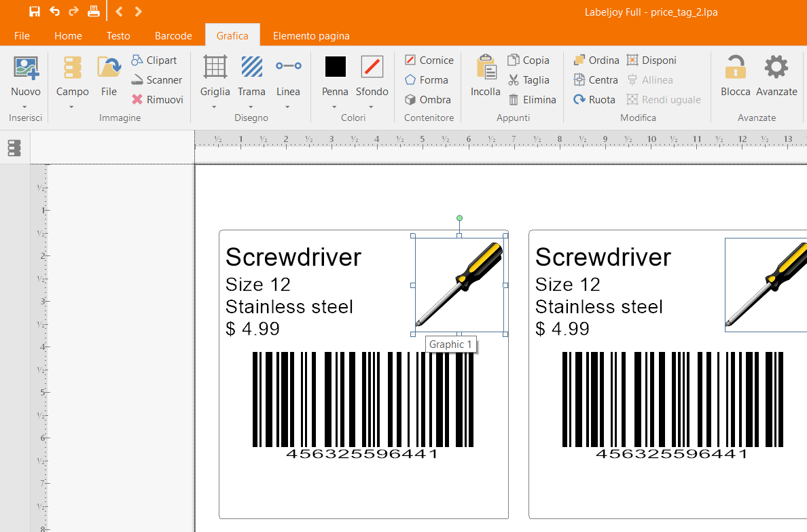Cut the selection with Taglia
The width and height of the screenshot is (807, 532).
528,79
